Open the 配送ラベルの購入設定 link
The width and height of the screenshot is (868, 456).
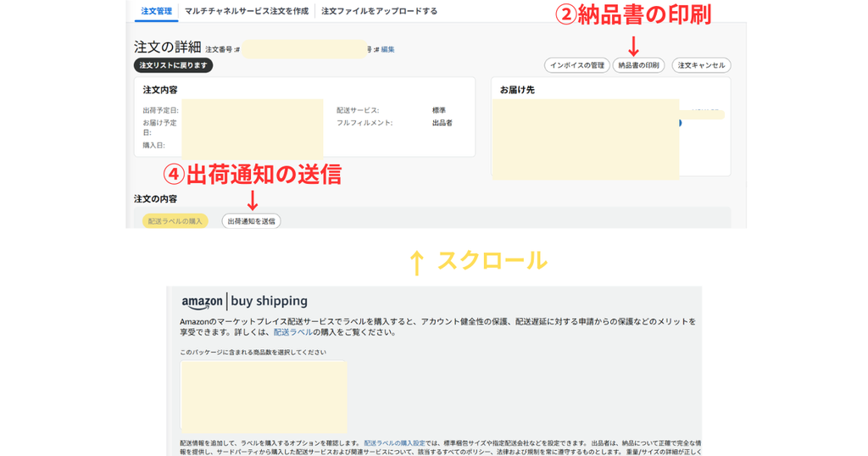pos(394,442)
